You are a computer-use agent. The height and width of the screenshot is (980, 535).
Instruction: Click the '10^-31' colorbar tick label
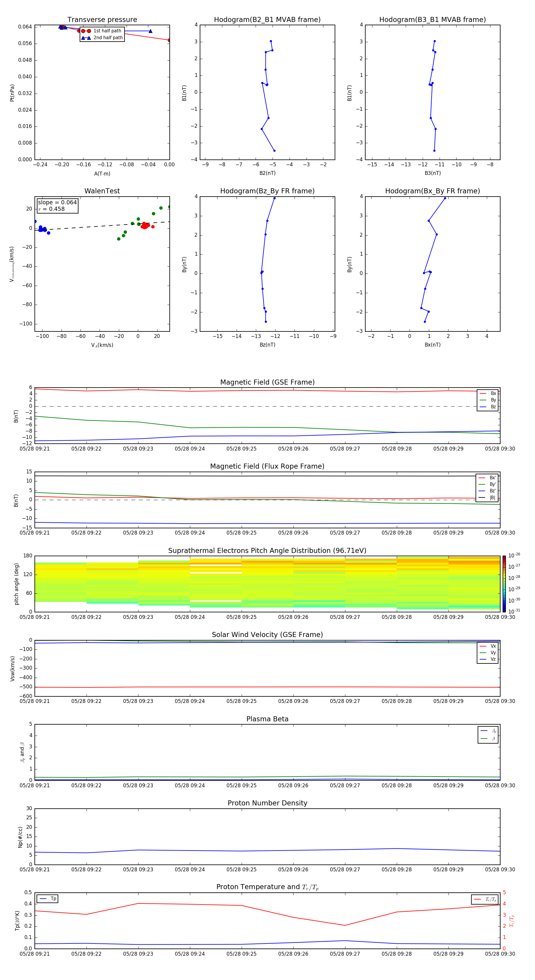[514, 611]
